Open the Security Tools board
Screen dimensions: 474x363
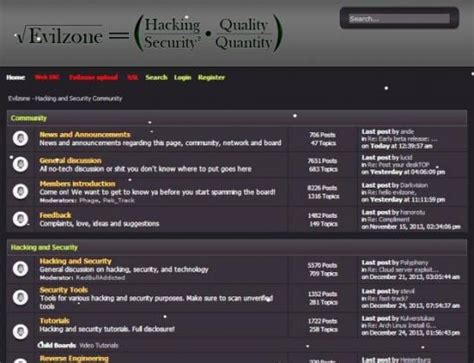[x=64, y=290]
